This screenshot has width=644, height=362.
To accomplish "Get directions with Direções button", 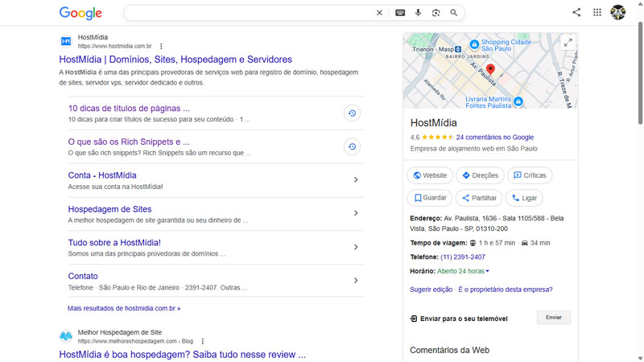I will click(x=480, y=175).
